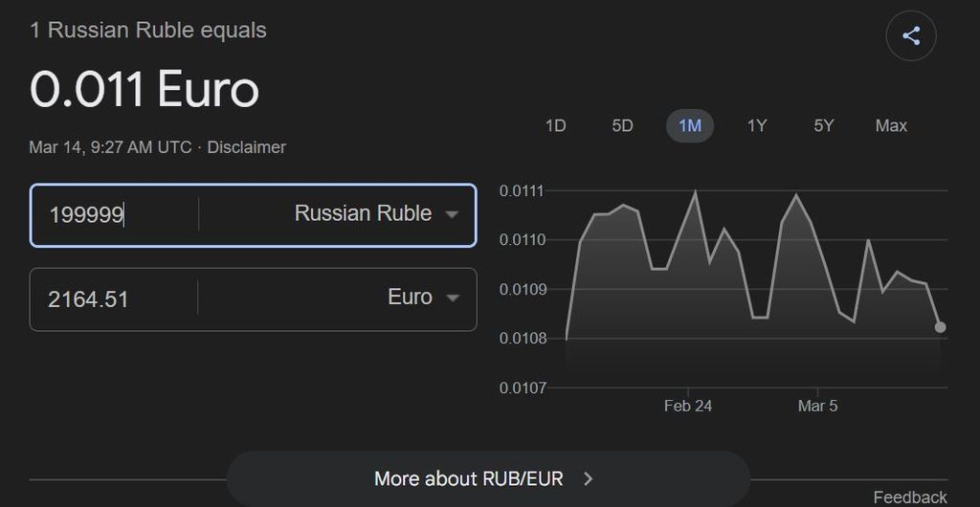Open the Disclaimer link
Image resolution: width=980 pixels, height=507 pixels.
[x=246, y=147]
